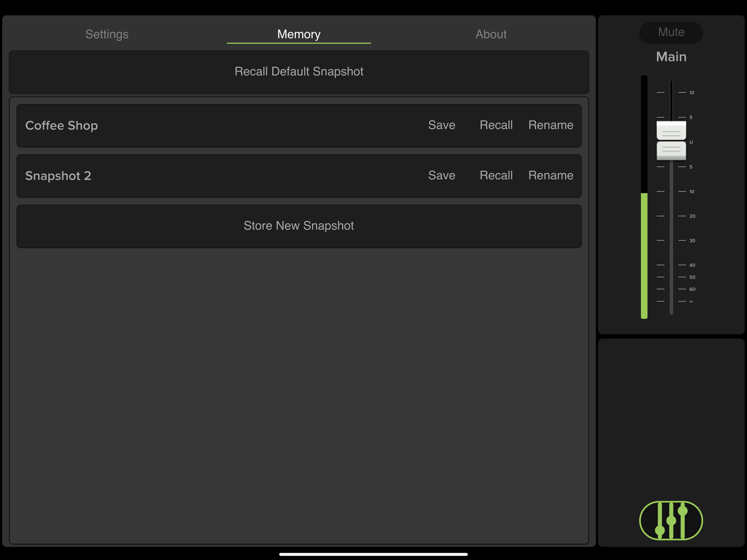Open the mixer view with the green faders icon
Screen dimensions: 747x560
671,520
